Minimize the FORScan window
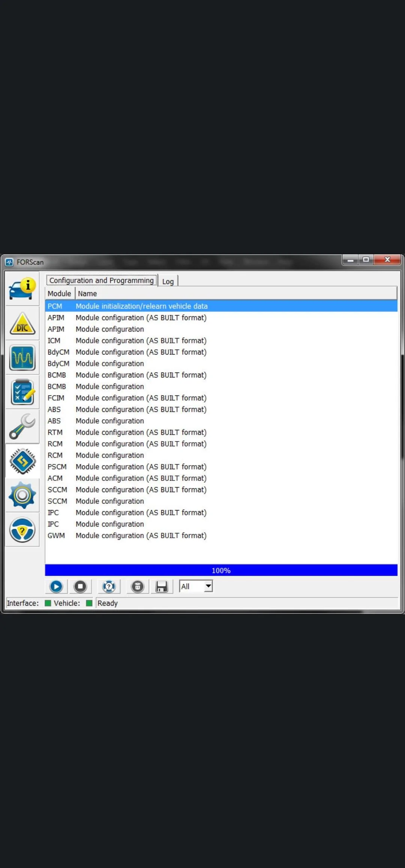405x868 pixels. click(350, 260)
